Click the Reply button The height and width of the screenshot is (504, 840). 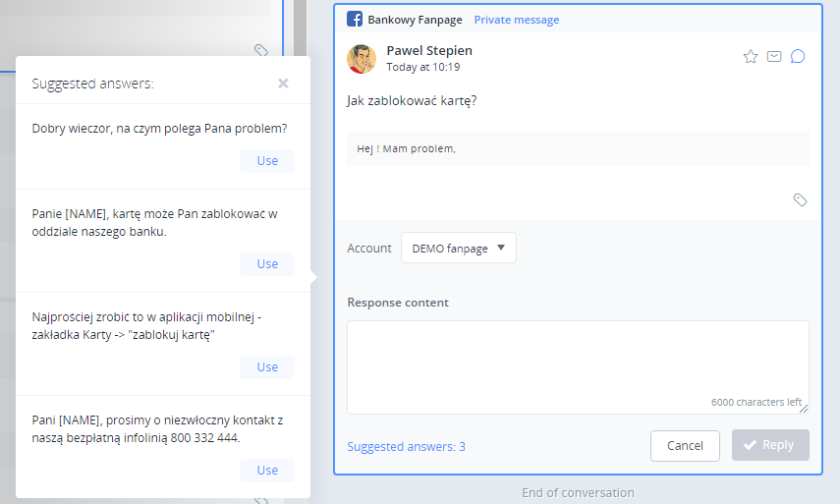[x=770, y=445]
